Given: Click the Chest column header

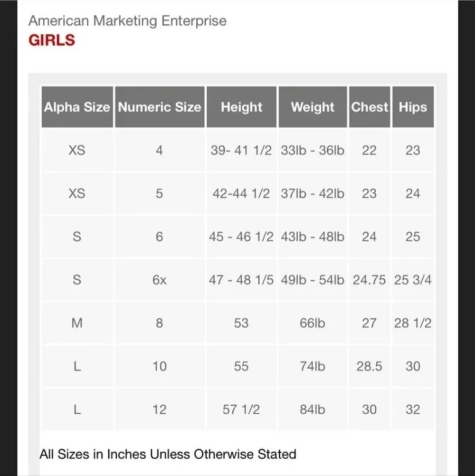Looking at the screenshot, I should 370,107.
